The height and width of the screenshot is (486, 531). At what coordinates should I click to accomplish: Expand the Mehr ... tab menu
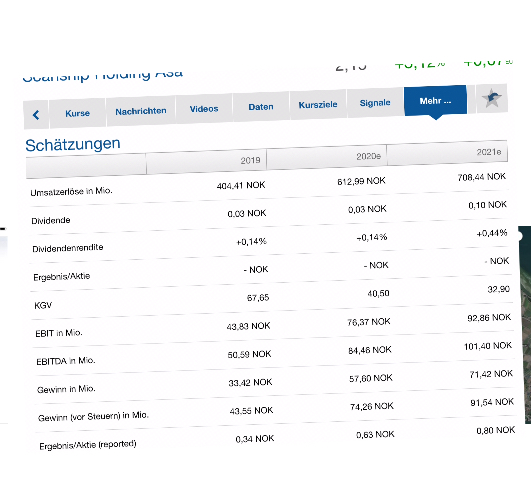pos(436,101)
